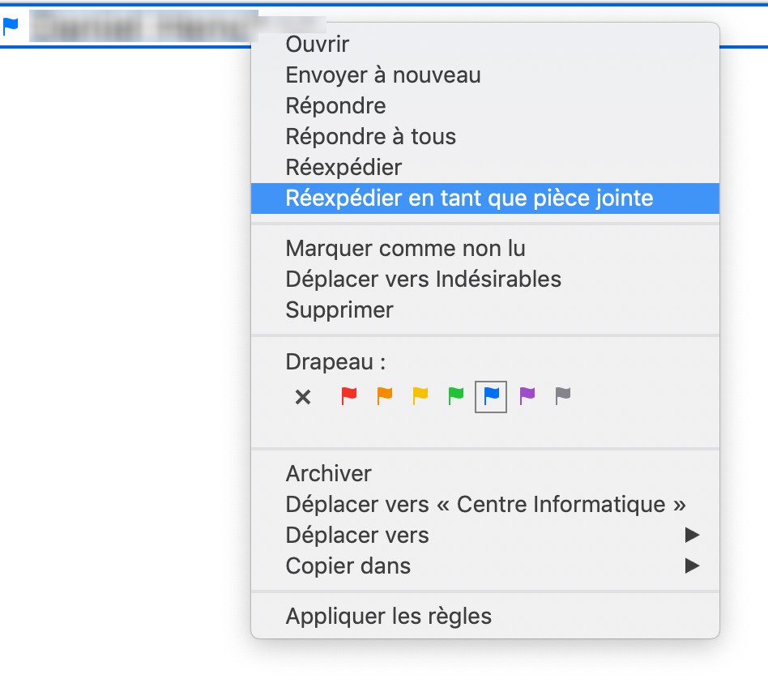Image resolution: width=768 pixels, height=700 pixels.
Task: Move to « Centre Informatique » folder
Action: 485,505
